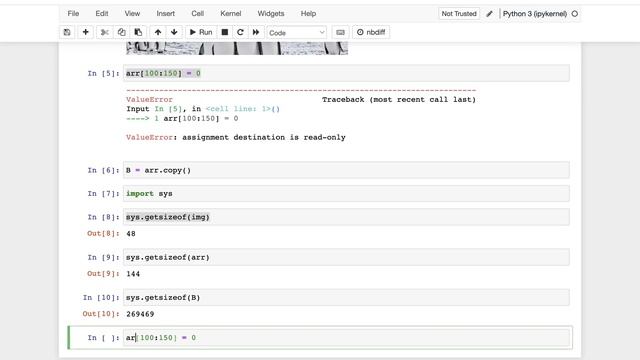Click the Traceback (most recent call last) text
The height and width of the screenshot is (360, 640).
[x=399, y=100]
